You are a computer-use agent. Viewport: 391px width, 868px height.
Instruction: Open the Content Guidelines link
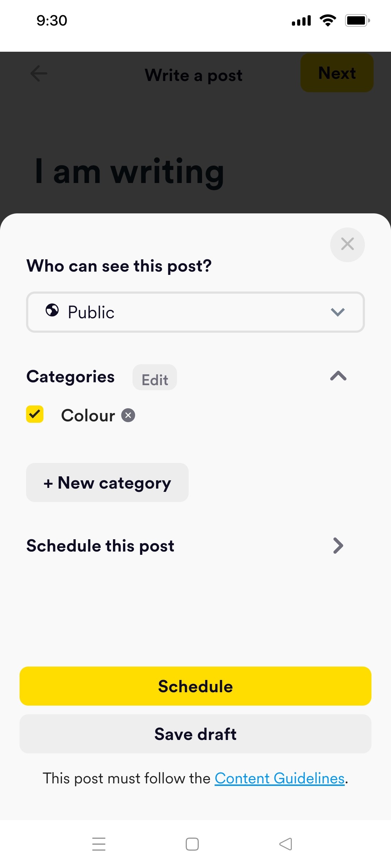click(x=279, y=778)
